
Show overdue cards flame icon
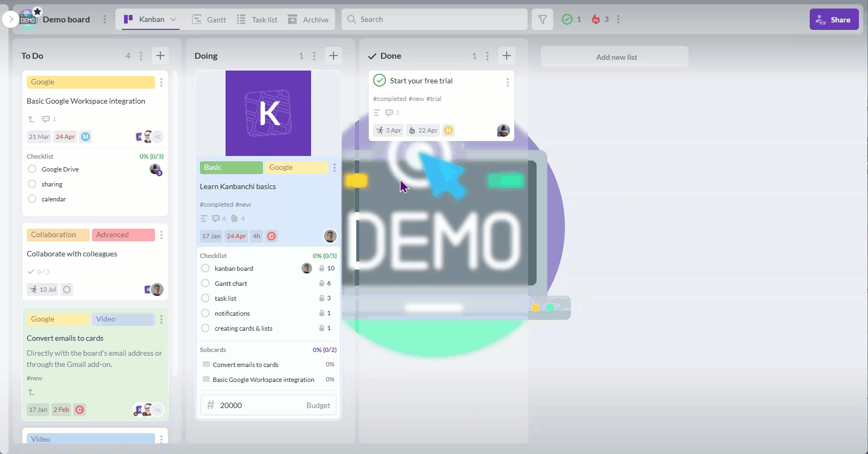pos(596,19)
